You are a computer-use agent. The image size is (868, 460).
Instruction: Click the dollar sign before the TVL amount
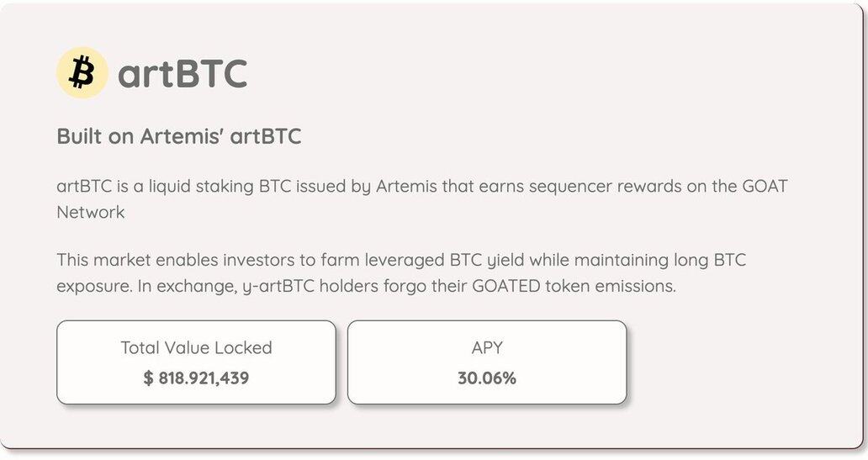148,378
